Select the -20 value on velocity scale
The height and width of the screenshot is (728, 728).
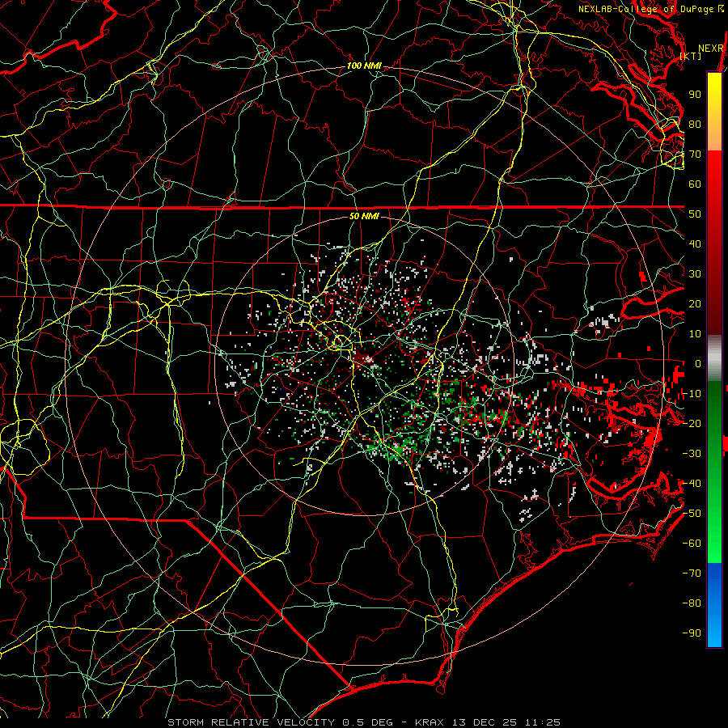[692, 423]
